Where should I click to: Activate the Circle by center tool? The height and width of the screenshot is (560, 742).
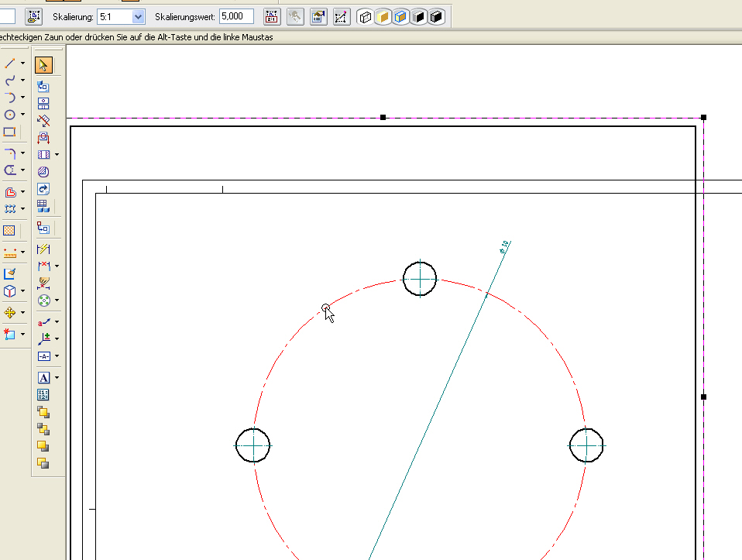(x=9, y=115)
